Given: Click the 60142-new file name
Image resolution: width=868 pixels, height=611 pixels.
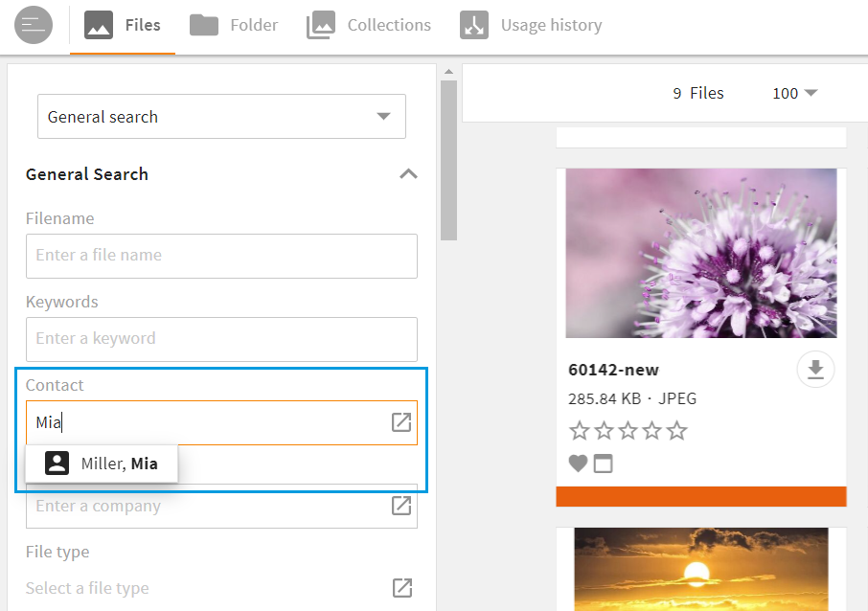Looking at the screenshot, I should pyautogui.click(x=613, y=370).
